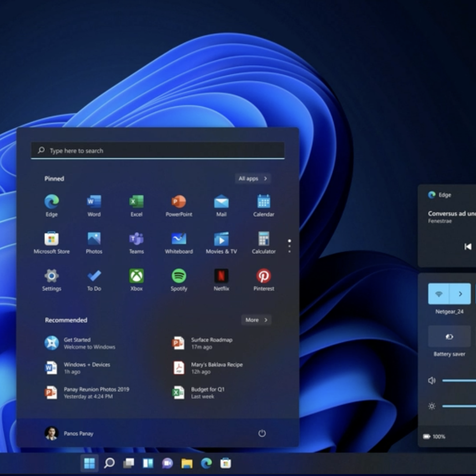Open Mary's Baklava Recipe PDF
This screenshot has width=476, height=476.
coord(208,368)
